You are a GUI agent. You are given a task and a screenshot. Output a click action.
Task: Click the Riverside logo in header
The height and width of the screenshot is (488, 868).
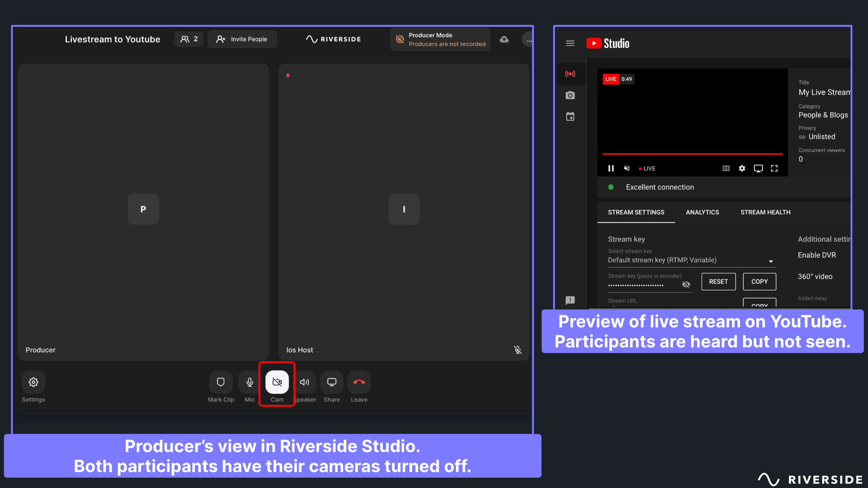tap(333, 39)
